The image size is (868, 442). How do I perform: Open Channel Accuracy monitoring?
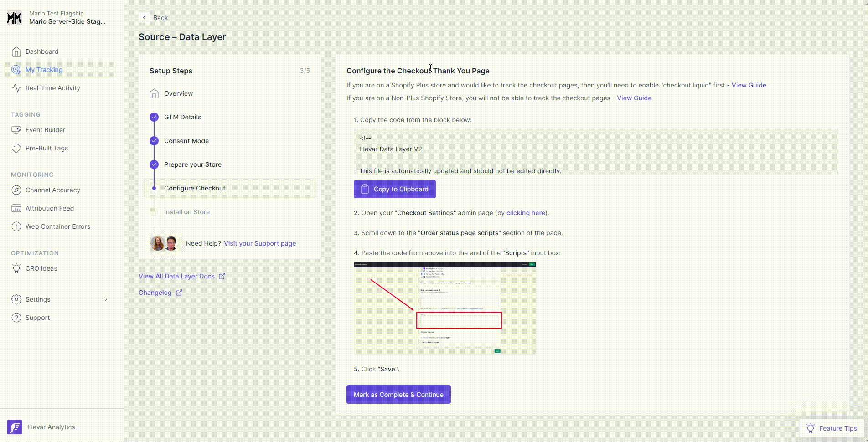[60, 190]
